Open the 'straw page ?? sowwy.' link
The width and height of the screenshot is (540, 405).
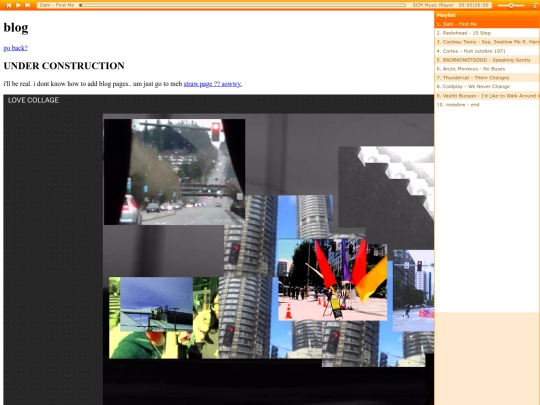click(x=212, y=84)
